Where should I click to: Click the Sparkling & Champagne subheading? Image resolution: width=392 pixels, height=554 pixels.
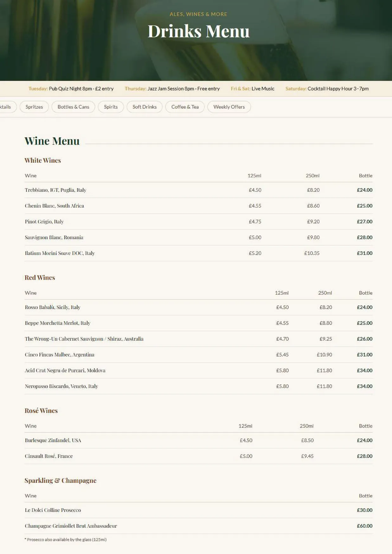pyautogui.click(x=61, y=480)
